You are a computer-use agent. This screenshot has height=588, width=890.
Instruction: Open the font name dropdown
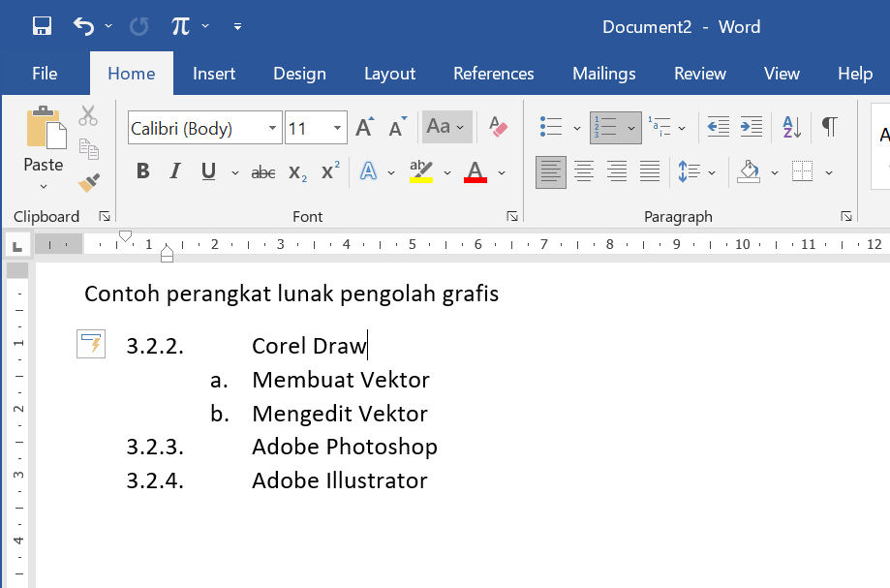(272, 128)
